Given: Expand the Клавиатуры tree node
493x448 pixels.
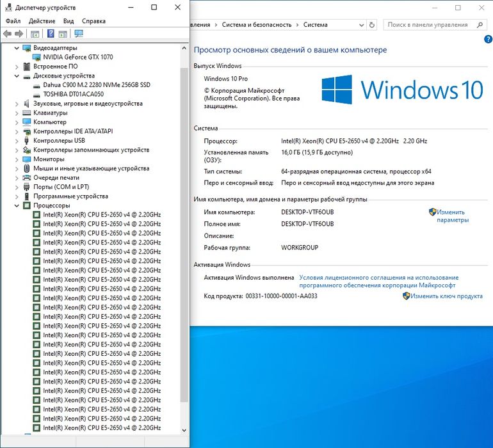Looking at the screenshot, I should pyautogui.click(x=17, y=113).
